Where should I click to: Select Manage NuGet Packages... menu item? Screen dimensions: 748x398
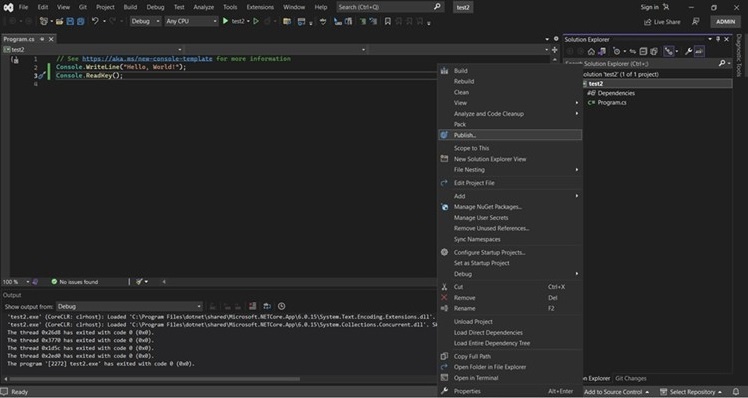coord(510,207)
